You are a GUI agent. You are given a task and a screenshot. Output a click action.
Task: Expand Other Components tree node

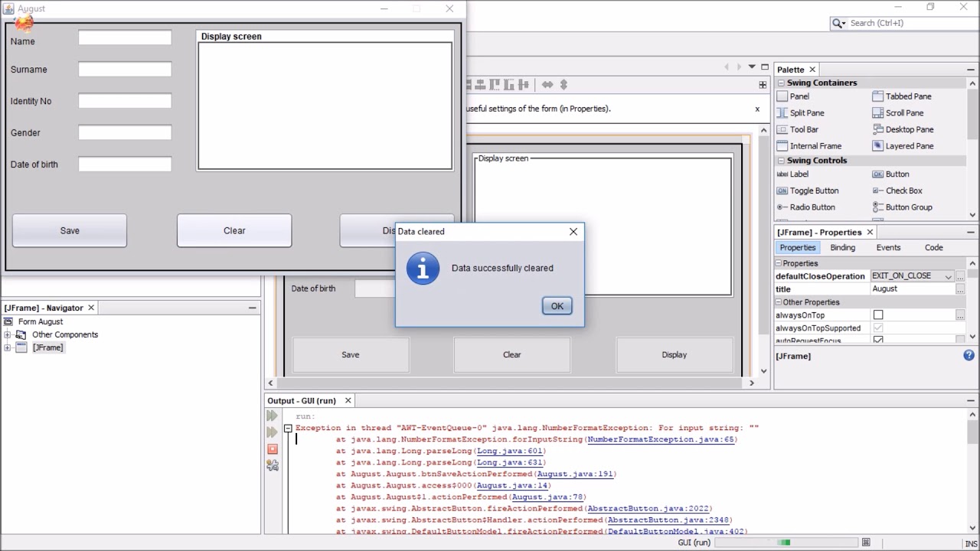coord(8,334)
